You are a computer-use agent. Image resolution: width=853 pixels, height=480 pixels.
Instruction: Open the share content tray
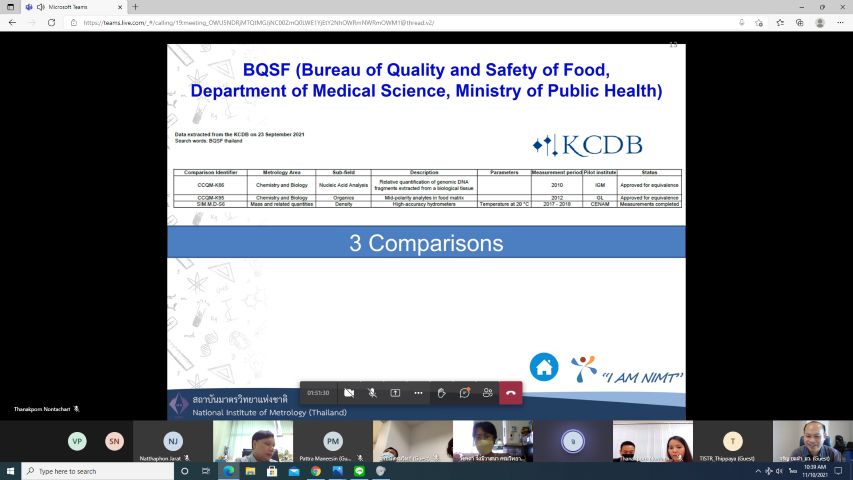[x=395, y=393]
